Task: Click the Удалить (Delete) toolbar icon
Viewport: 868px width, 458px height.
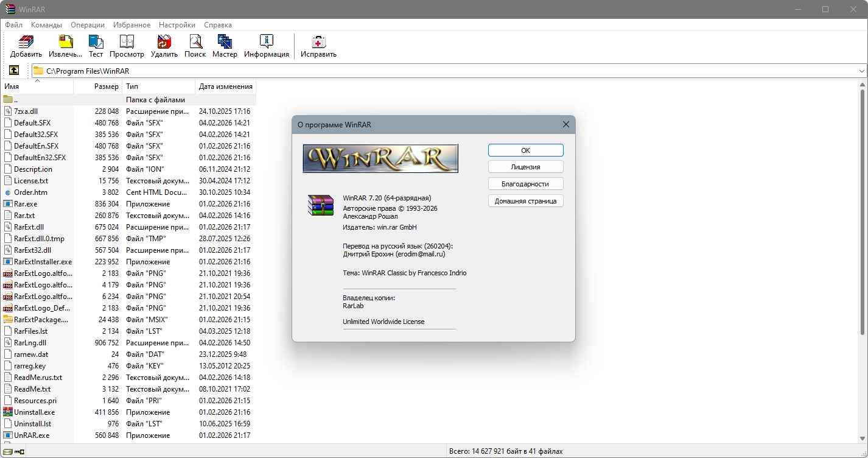Action: 164,46
